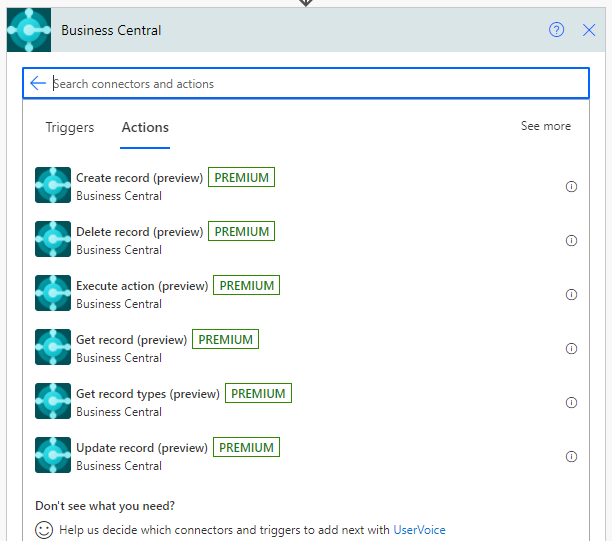612x541 pixels.
Task: Select the Actions tab
Action: coord(145,128)
